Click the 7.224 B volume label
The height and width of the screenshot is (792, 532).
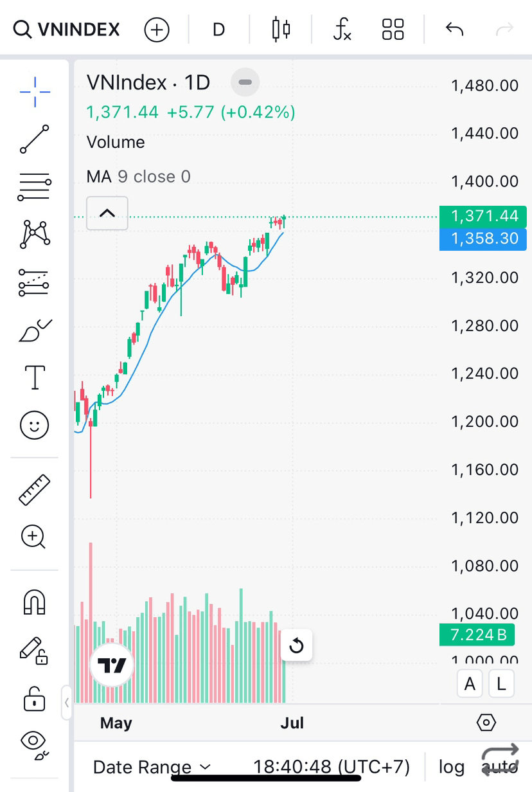[x=477, y=635]
